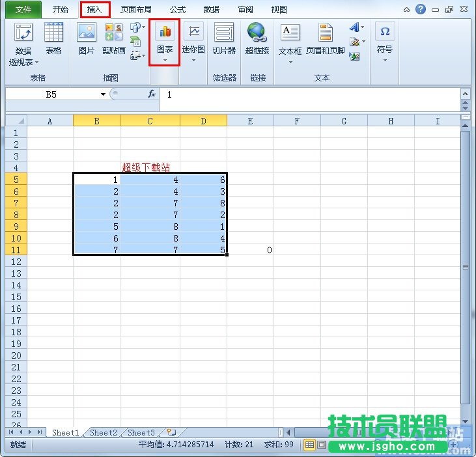Expand the Name Box dropdown arrow
The image size is (476, 457).
tap(104, 94)
